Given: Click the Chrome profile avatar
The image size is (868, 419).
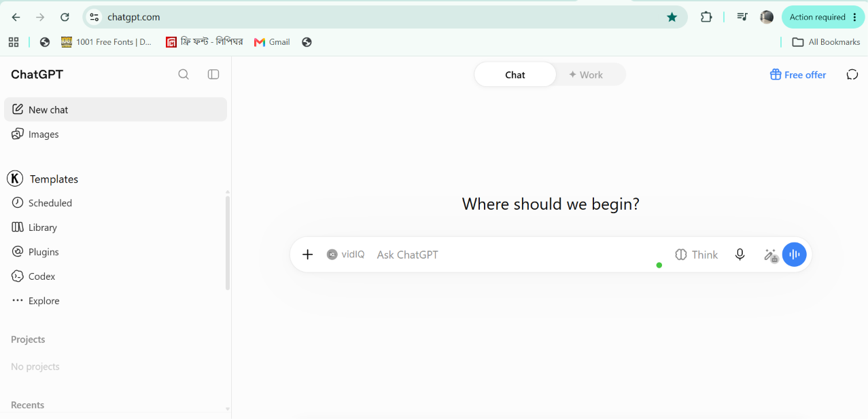Looking at the screenshot, I should 767,17.
